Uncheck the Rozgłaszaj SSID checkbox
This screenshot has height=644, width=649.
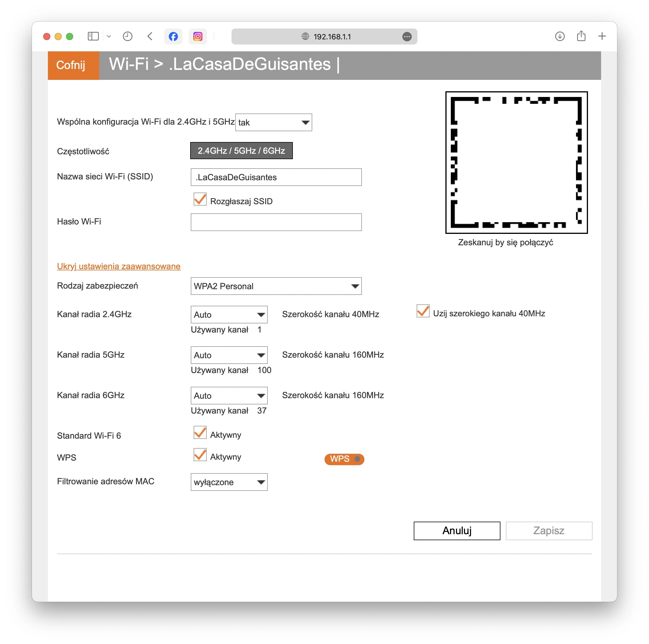pos(200,199)
